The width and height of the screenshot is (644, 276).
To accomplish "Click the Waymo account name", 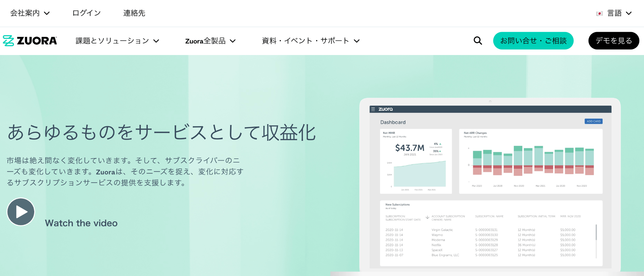I will coord(437,235).
